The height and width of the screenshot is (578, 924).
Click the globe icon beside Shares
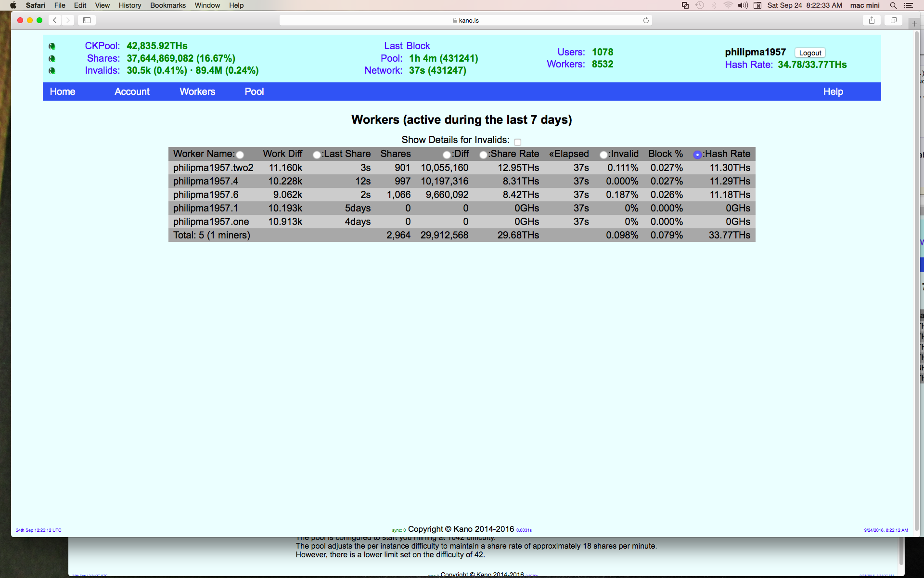point(52,59)
